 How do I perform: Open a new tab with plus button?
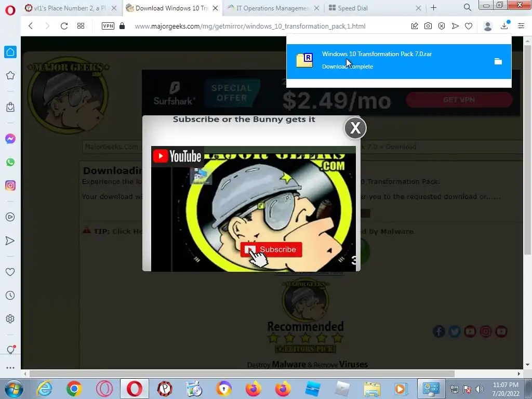point(433,7)
